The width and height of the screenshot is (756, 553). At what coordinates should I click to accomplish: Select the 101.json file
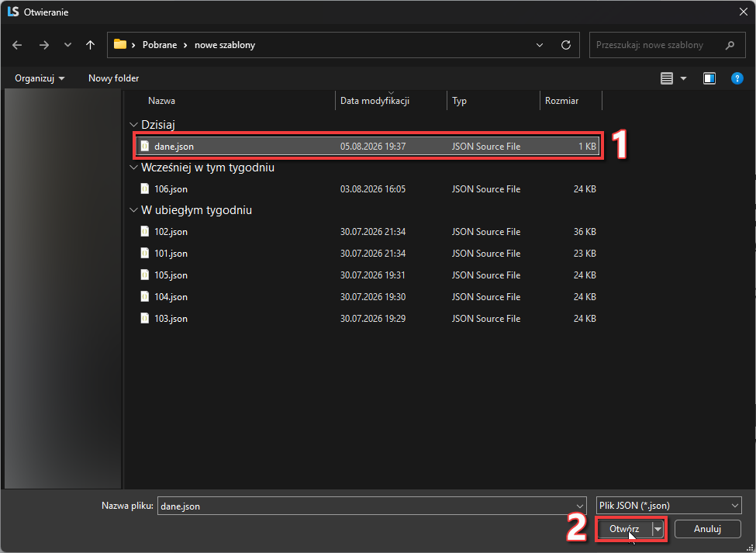[x=368, y=254]
